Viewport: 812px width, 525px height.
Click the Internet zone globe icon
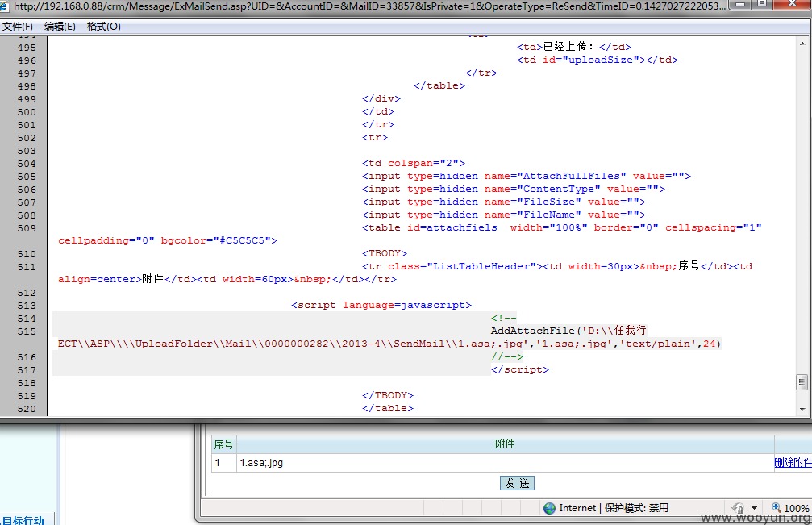pos(549,508)
